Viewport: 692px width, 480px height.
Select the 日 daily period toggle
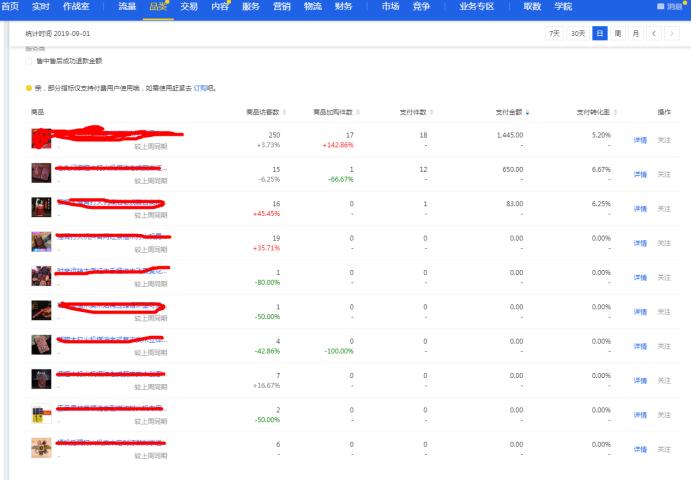599,33
